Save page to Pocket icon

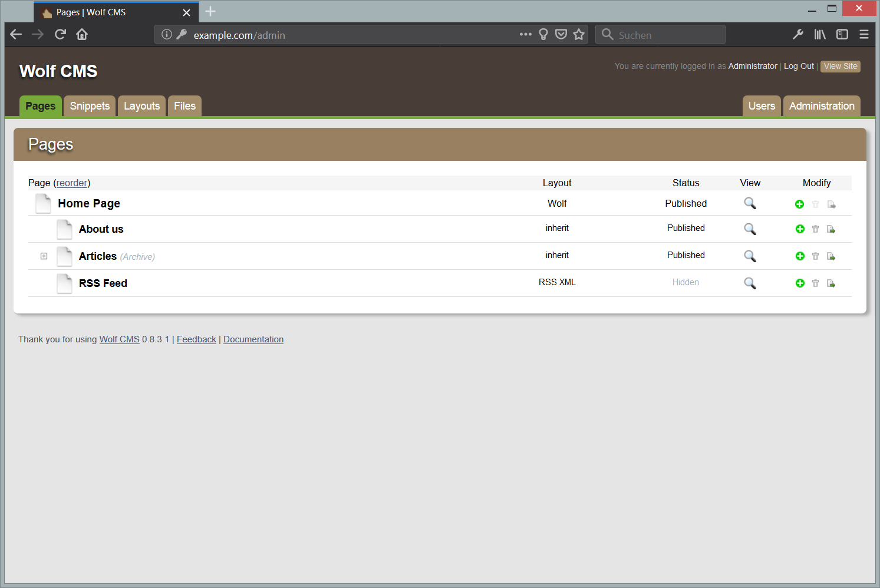pyautogui.click(x=561, y=34)
